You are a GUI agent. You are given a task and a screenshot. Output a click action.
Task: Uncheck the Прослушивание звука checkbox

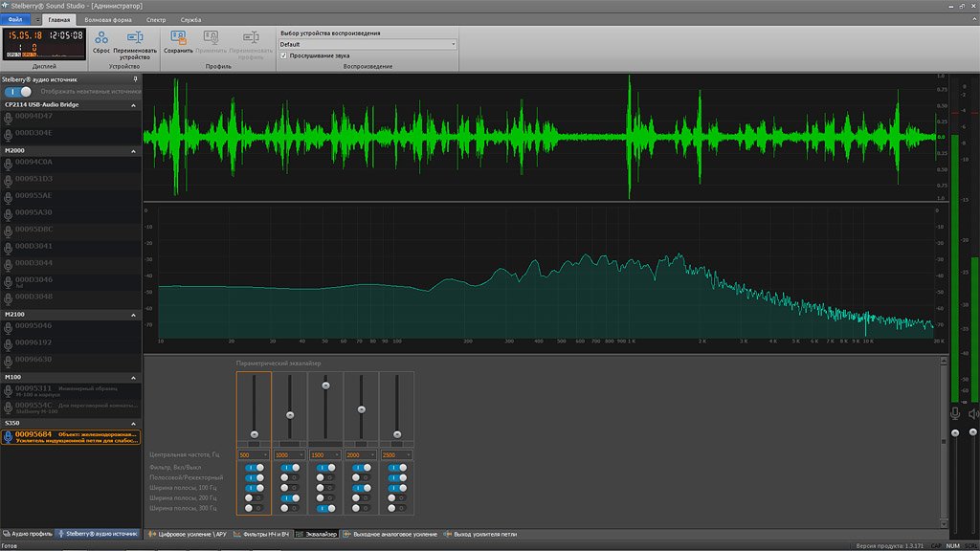click(x=283, y=55)
